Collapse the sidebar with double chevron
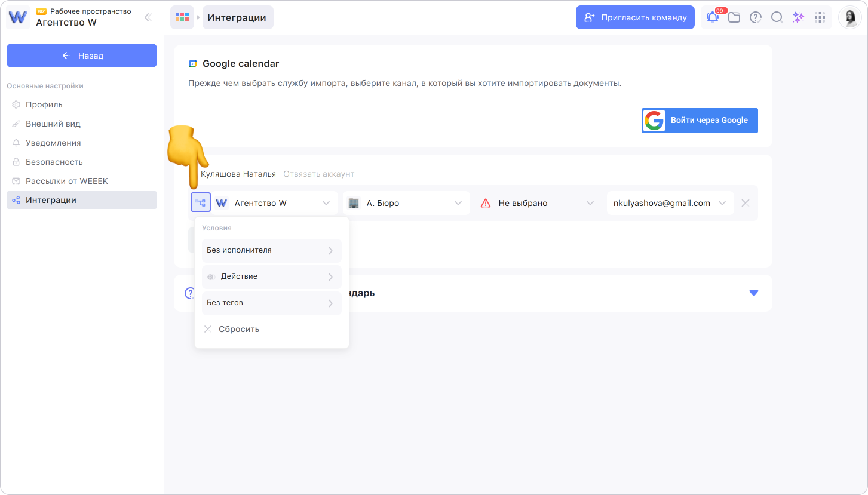 pyautogui.click(x=148, y=17)
